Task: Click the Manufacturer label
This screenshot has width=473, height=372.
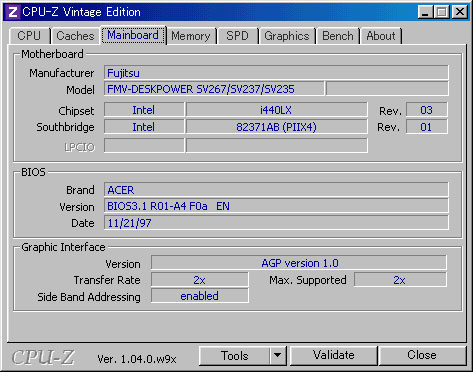Action: pos(62,73)
